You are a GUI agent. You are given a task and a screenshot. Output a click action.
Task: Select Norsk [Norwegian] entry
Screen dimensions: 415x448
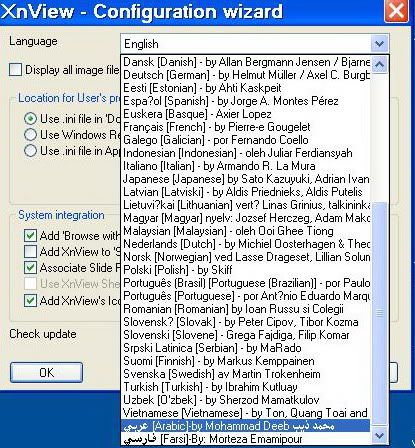coord(246,257)
